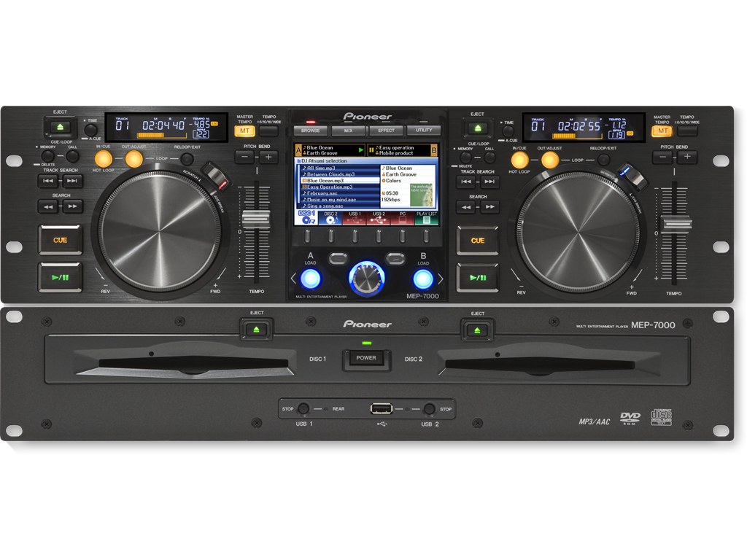Viewport: 747px width, 560px height.
Task: Click the Disc 2 eject button on drive unit
Action: 478,330
